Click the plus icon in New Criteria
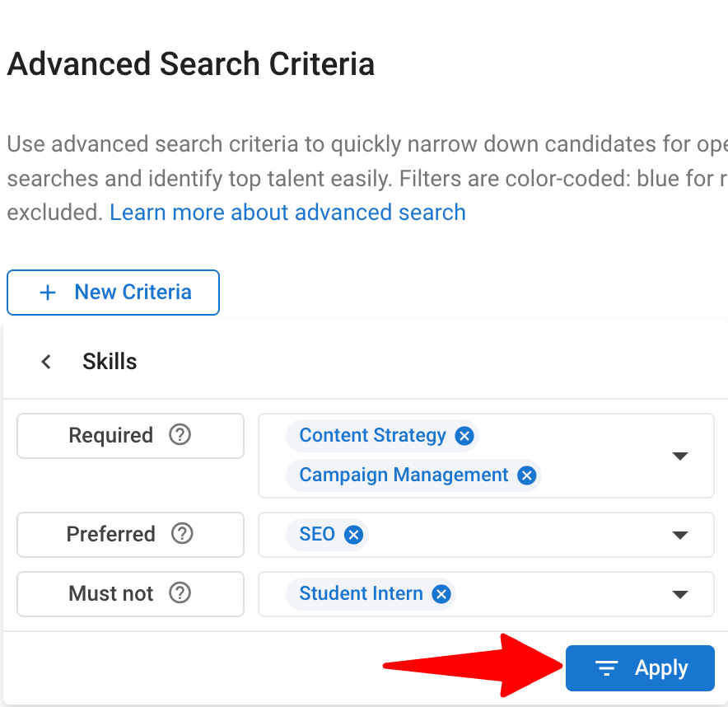728x707 pixels. (47, 293)
